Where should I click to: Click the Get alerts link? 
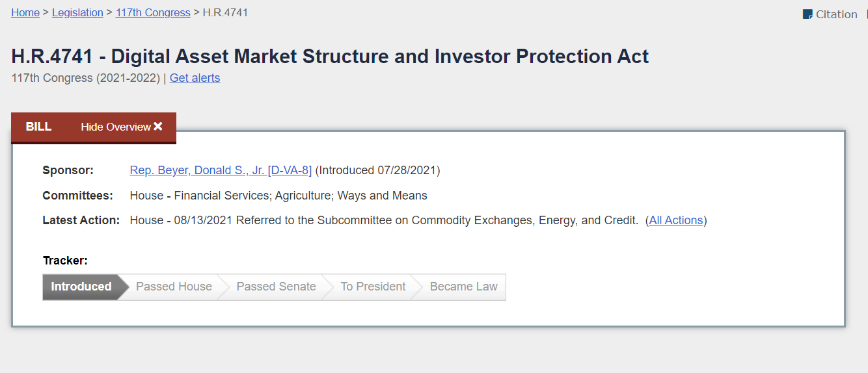pos(195,78)
